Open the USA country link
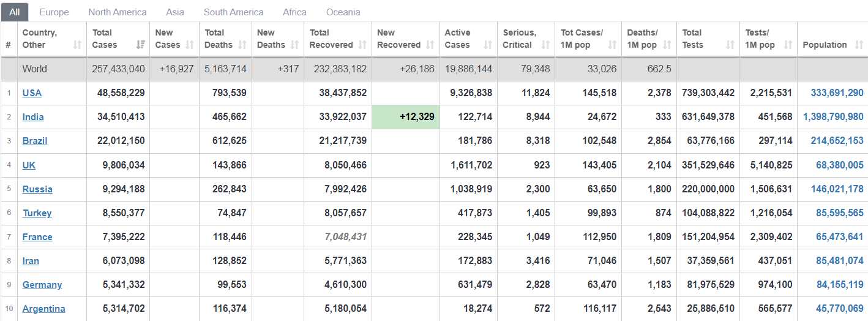The image size is (868, 321). pyautogui.click(x=32, y=93)
